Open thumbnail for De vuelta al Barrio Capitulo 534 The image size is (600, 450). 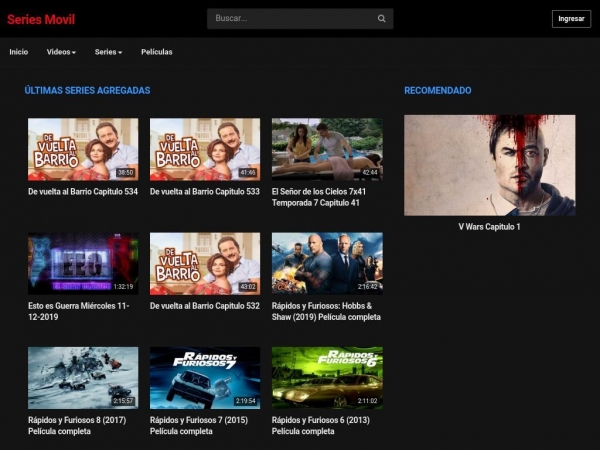pyautogui.click(x=83, y=149)
